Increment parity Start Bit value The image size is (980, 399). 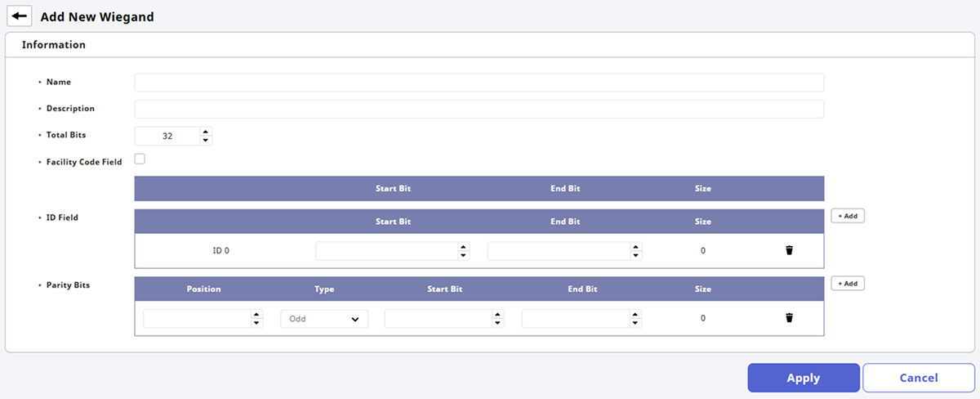pyautogui.click(x=498, y=314)
